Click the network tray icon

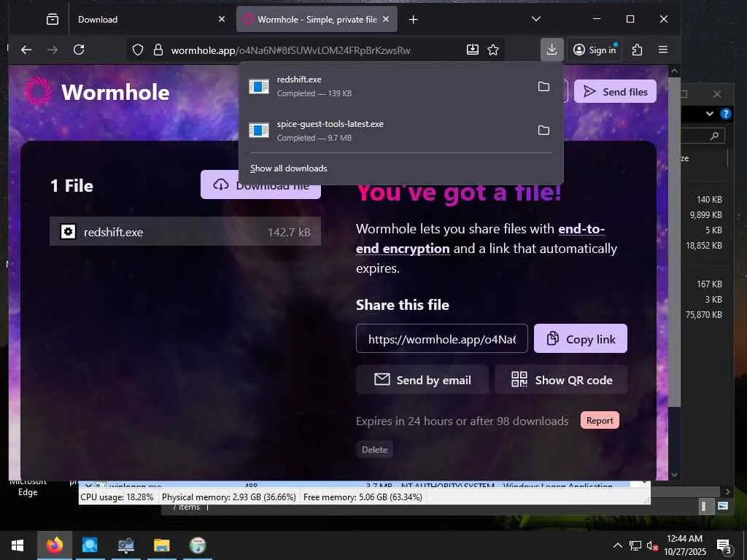coord(635,545)
